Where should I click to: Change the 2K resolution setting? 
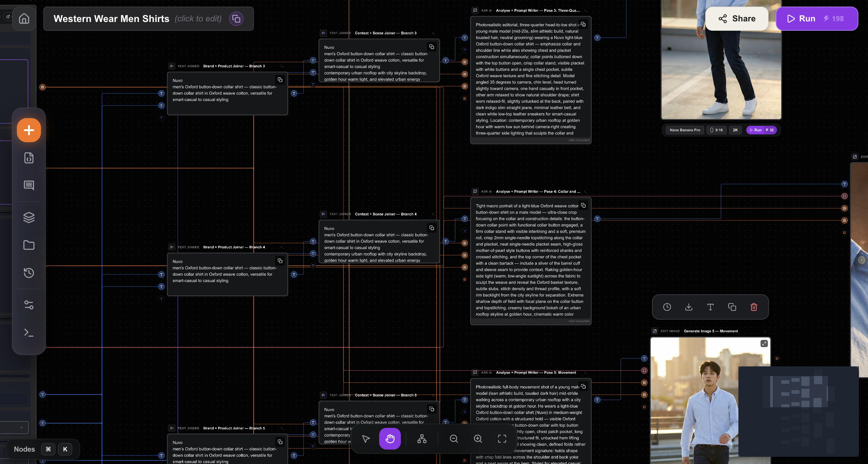[x=735, y=130]
